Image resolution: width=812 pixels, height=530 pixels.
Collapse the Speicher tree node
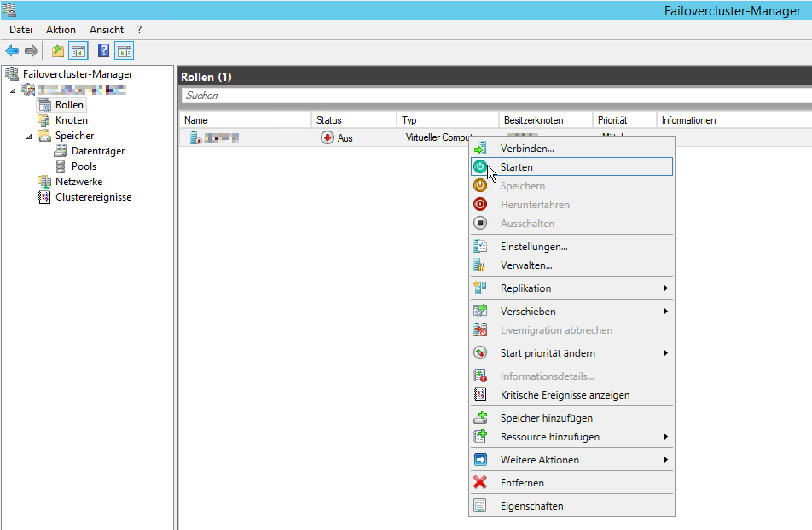[30, 137]
